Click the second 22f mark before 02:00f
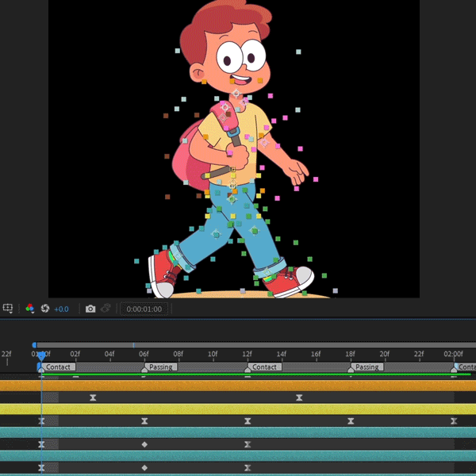Image resolution: width=476 pixels, height=476 pixels. tap(419, 354)
